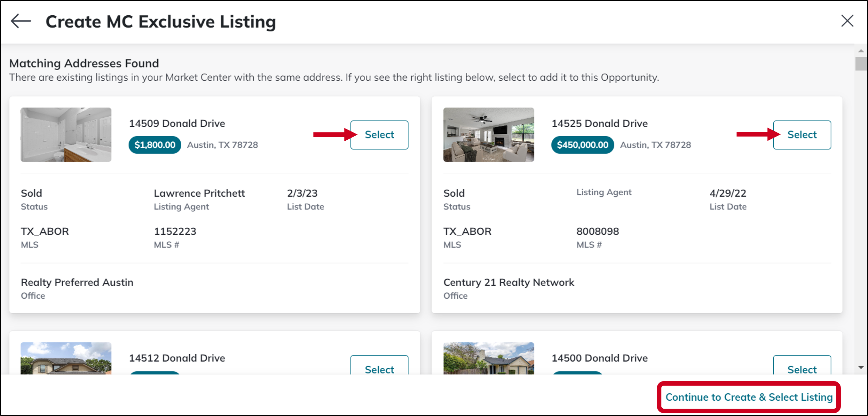Screen dimensions: 868x416
Task: Select the 14509 Donald Drive listing
Action: (x=379, y=135)
